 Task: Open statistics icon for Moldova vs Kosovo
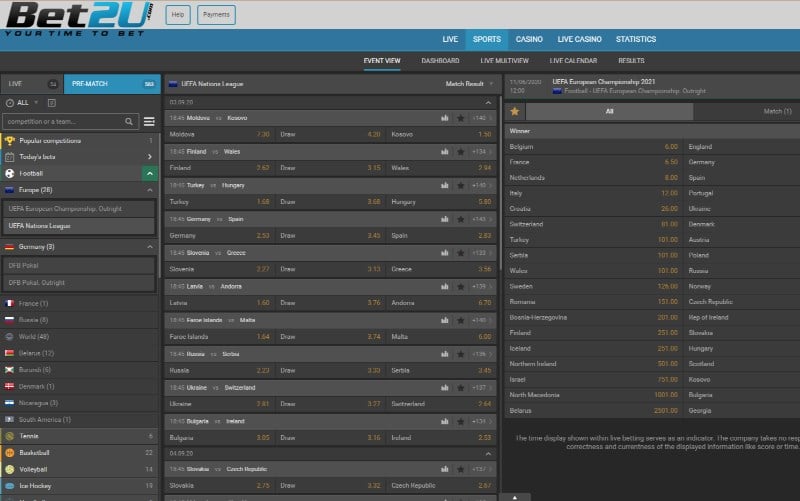445,118
